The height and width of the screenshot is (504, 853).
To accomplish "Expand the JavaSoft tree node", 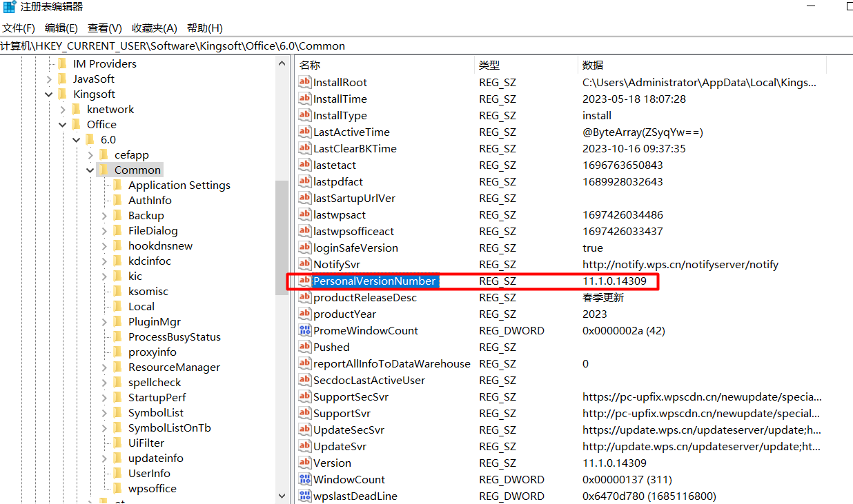I will tap(49, 79).
